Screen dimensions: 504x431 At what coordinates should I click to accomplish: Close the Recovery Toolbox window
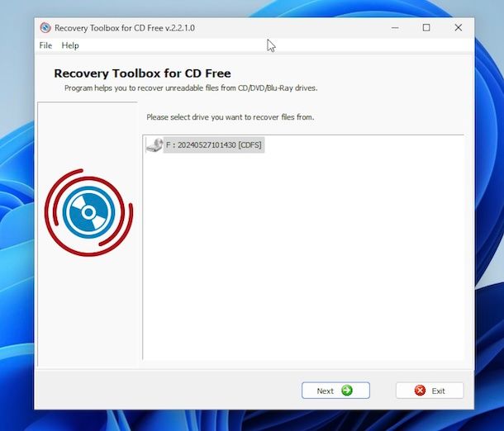click(459, 27)
